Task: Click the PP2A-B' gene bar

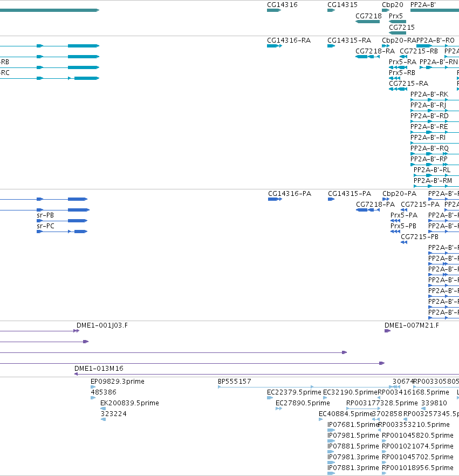Action: click(434, 10)
